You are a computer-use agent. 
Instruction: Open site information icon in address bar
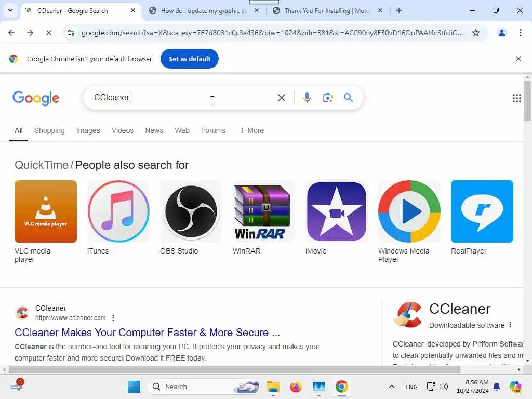[x=71, y=33]
